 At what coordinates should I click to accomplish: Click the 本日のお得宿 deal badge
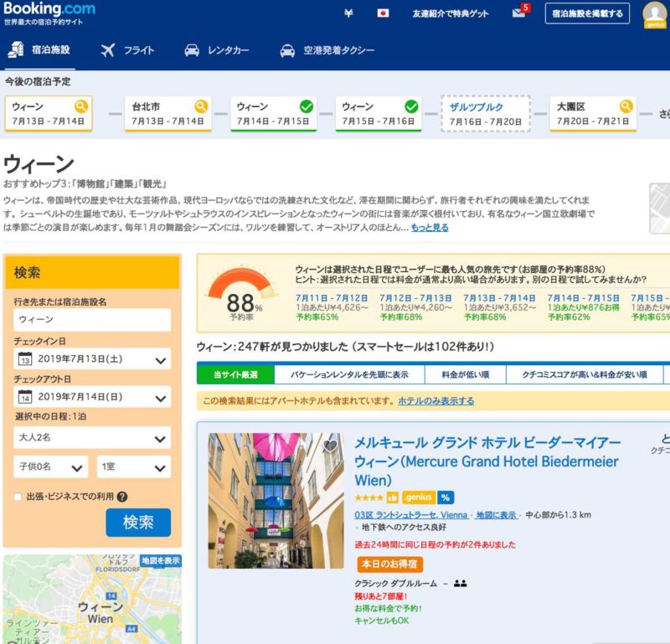coord(389,564)
